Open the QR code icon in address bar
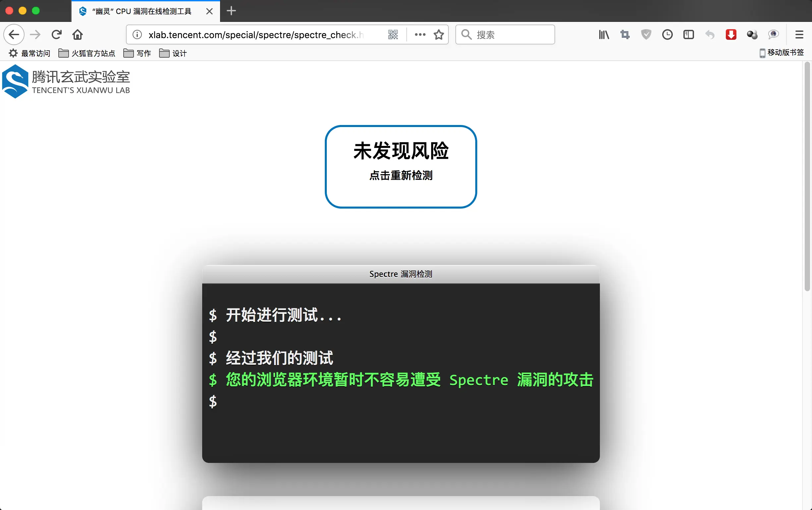812x510 pixels. [x=393, y=34]
